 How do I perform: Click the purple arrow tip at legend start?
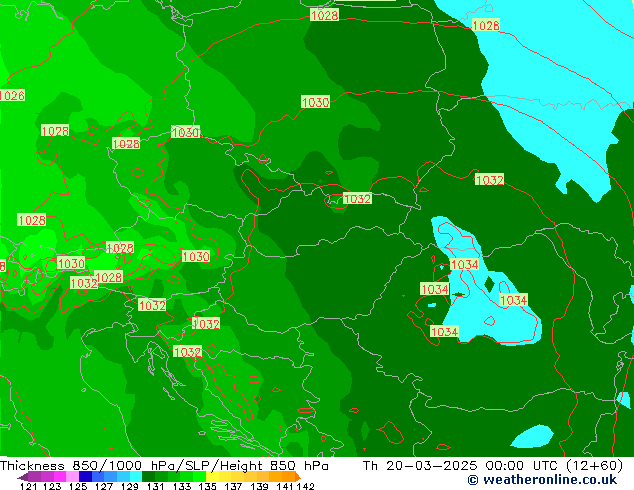pos(23,477)
